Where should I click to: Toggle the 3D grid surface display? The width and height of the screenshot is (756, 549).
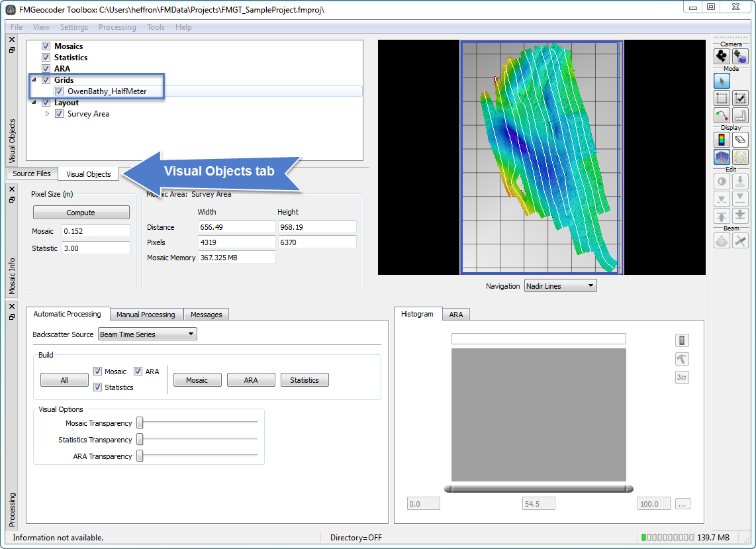(722, 157)
